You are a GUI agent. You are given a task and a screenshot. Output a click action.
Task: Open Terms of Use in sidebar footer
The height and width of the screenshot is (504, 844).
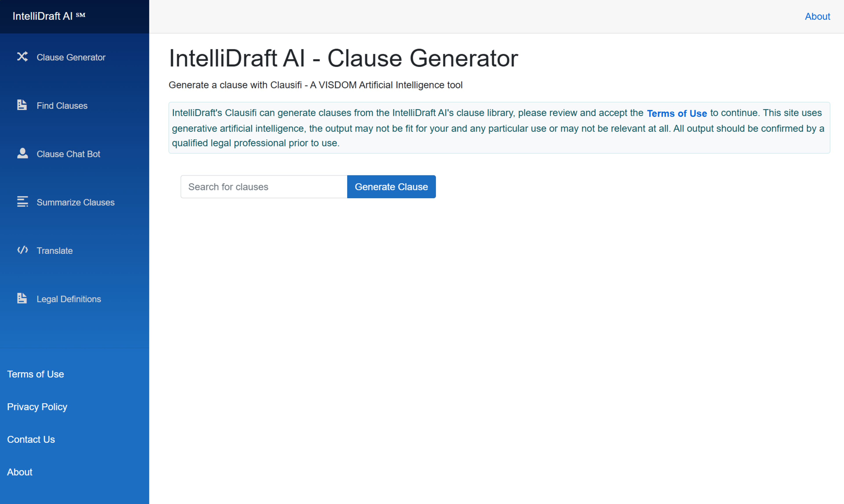[x=35, y=374]
